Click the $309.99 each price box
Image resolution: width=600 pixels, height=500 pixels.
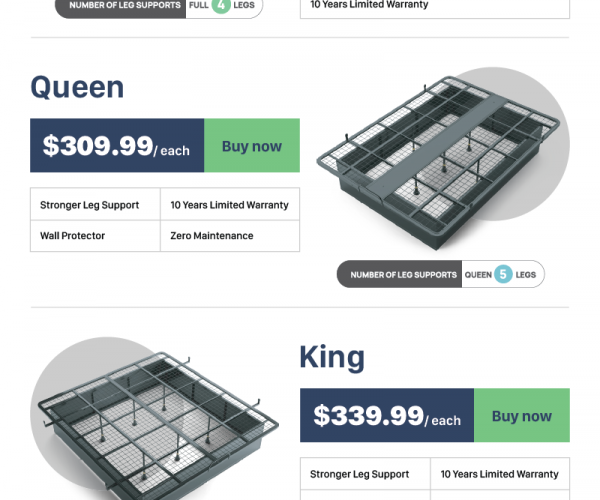tap(117, 146)
